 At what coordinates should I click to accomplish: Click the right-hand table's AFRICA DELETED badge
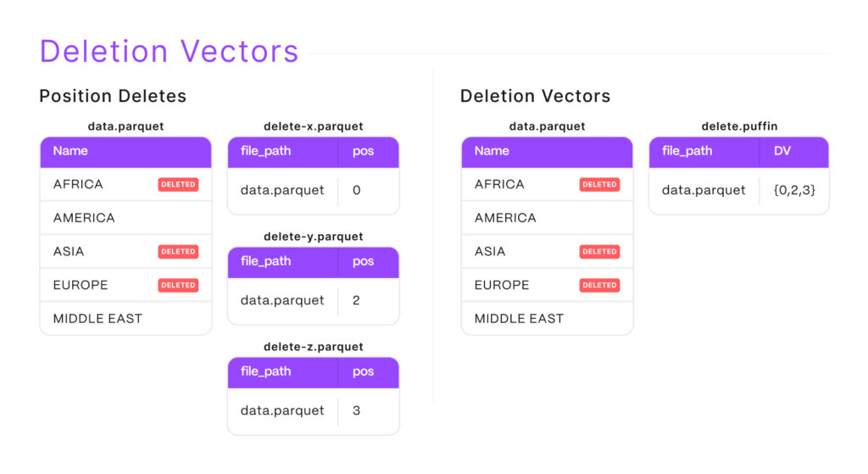coord(599,184)
